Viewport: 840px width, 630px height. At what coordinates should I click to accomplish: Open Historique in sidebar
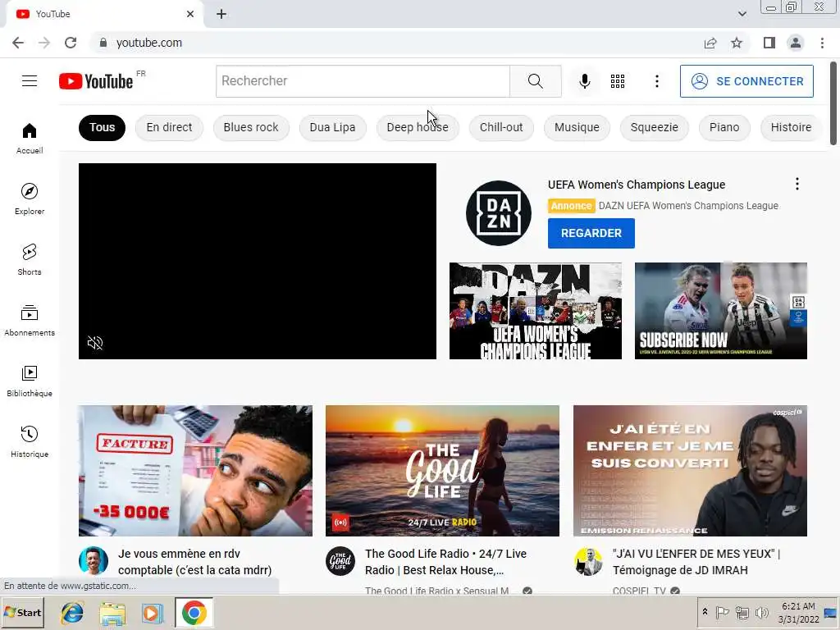click(x=30, y=441)
